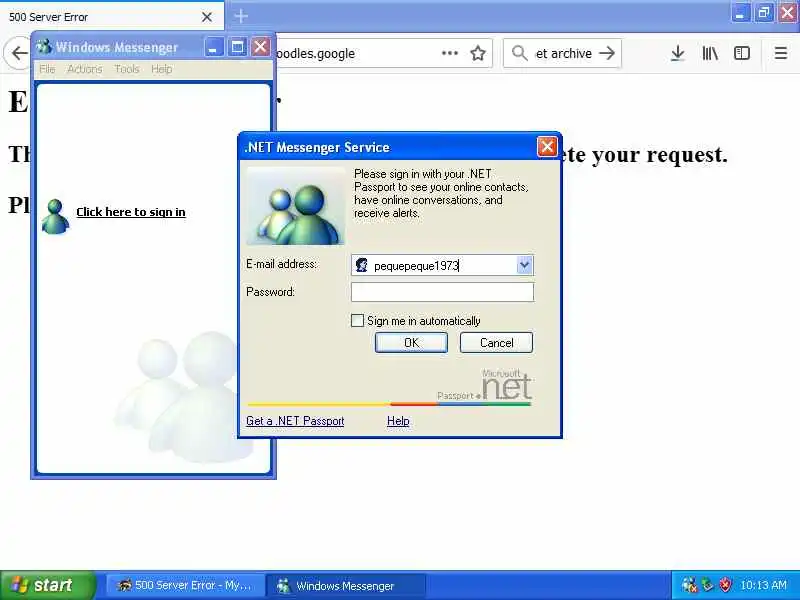Open the Library bookshelf icon
The width and height of the screenshot is (800, 600).
[x=710, y=53]
